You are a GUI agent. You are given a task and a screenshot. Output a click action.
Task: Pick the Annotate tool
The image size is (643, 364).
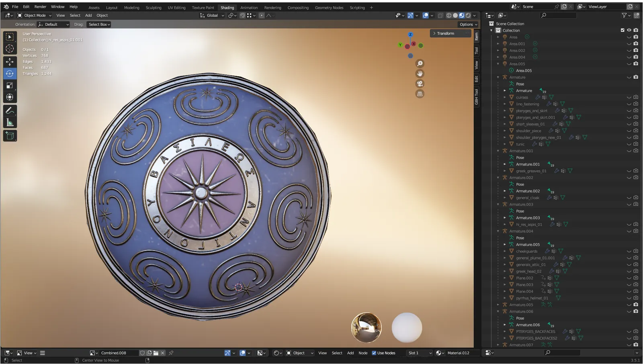pyautogui.click(x=10, y=110)
